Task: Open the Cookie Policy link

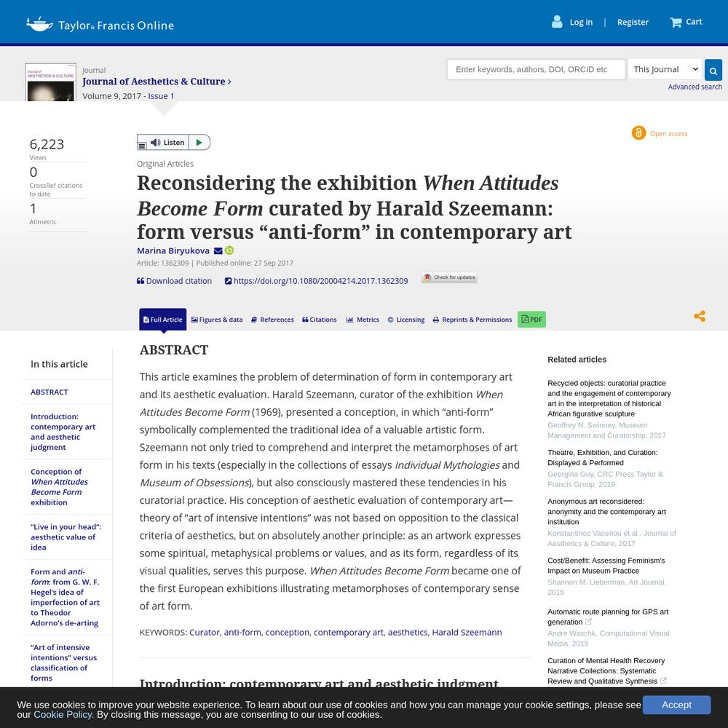Action: (x=63, y=715)
